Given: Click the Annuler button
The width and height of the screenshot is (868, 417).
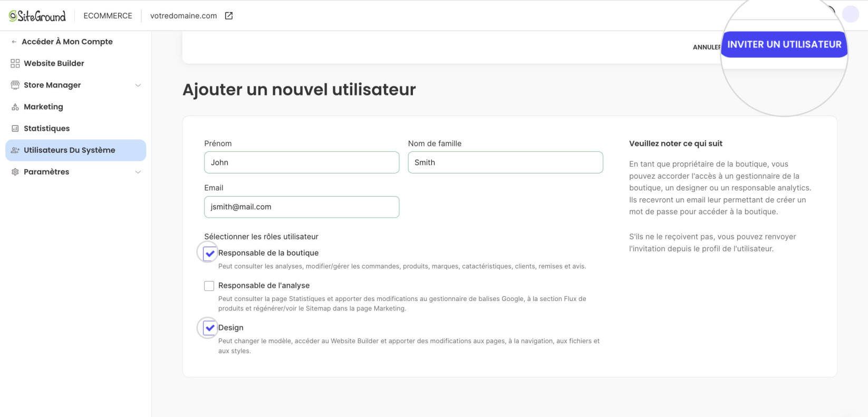Looking at the screenshot, I should (707, 47).
